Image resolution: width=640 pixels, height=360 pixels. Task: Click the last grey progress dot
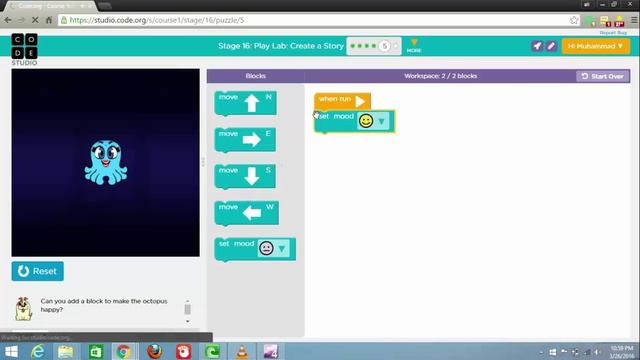coord(396,46)
